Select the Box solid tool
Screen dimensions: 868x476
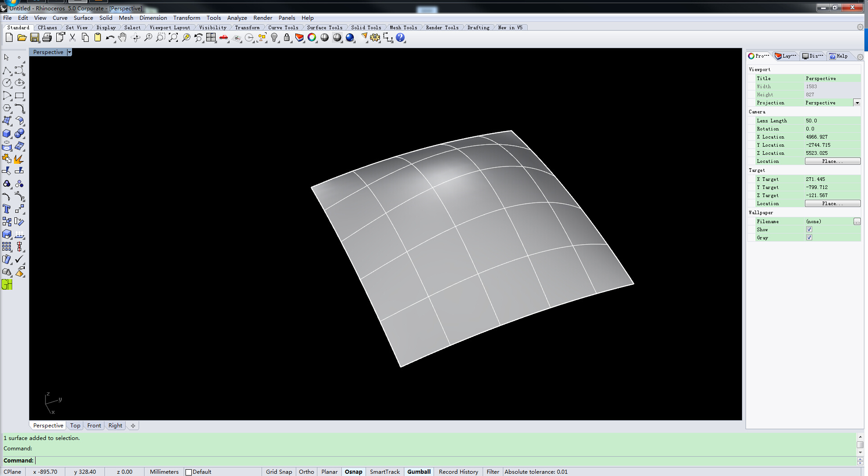click(7, 134)
